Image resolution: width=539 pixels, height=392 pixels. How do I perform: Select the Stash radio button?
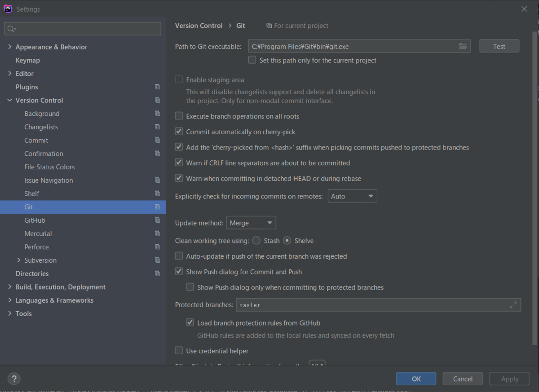click(256, 241)
